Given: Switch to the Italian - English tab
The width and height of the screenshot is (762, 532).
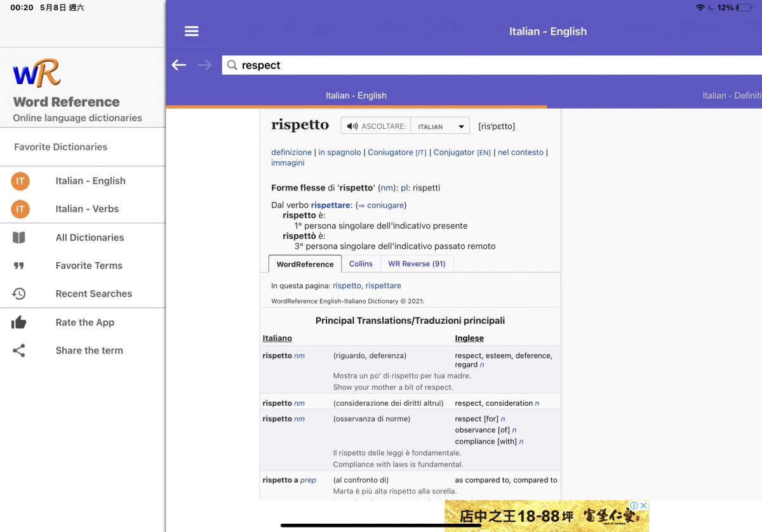Looking at the screenshot, I should [356, 95].
